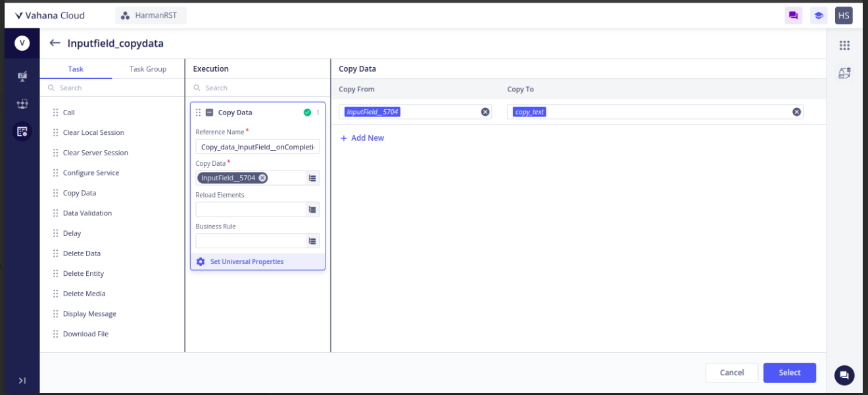Expand the left sidebar with arrow icon
This screenshot has width=868, height=395.
22,381
